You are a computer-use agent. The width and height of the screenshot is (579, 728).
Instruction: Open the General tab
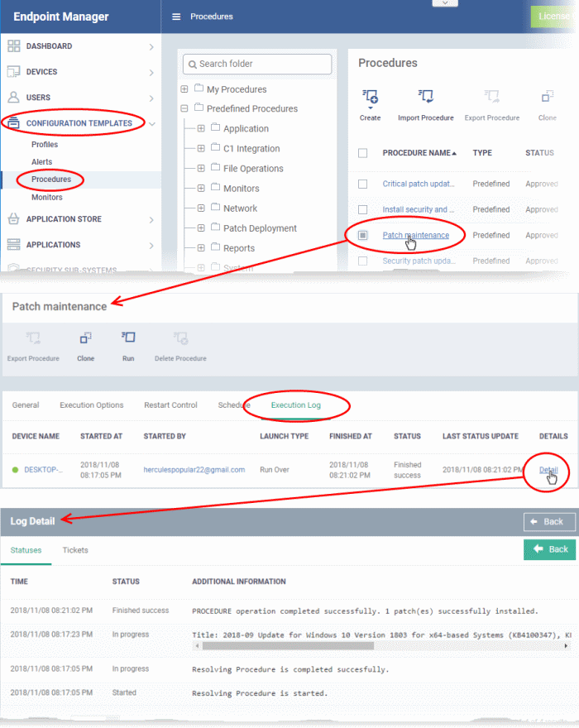tap(26, 405)
